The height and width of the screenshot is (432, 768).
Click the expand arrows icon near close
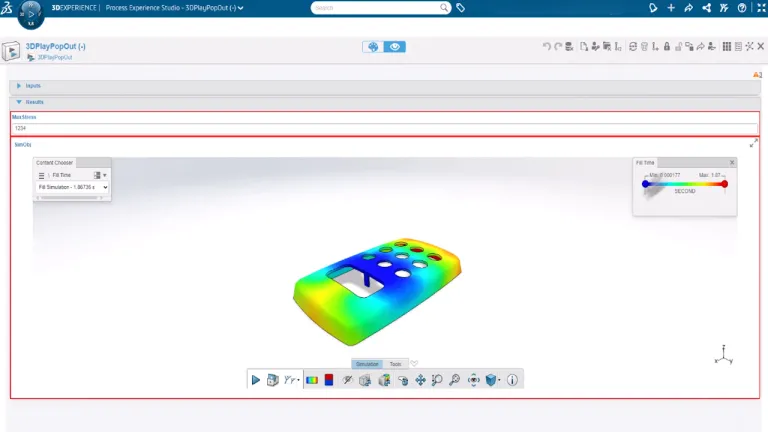(x=749, y=46)
